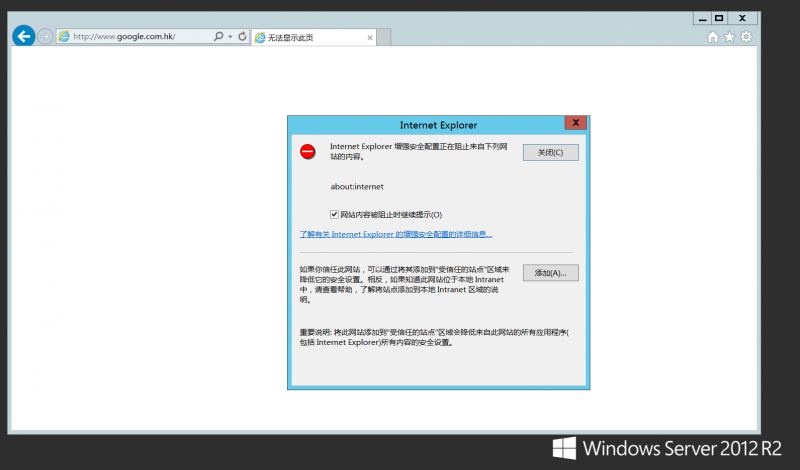Select the 无法显示此页 tab
The image size is (800, 470).
click(x=314, y=37)
